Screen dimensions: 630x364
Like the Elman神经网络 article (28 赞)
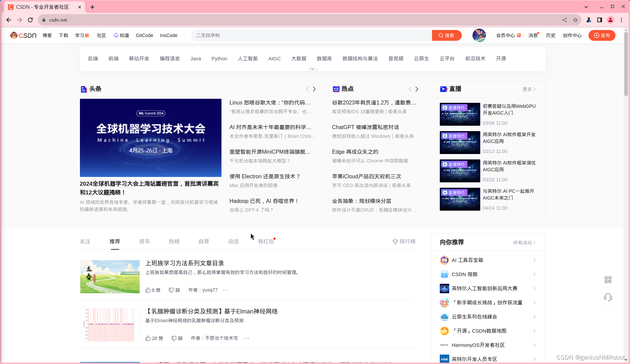(154, 338)
